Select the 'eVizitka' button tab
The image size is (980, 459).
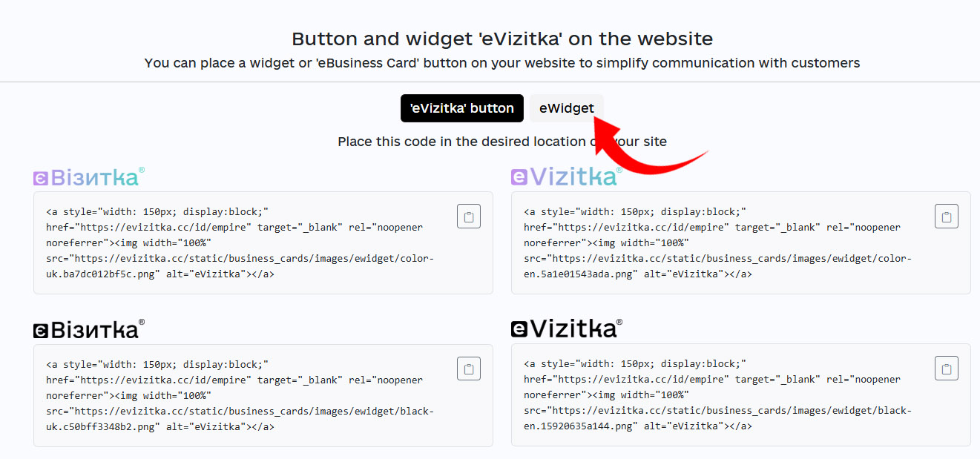461,108
